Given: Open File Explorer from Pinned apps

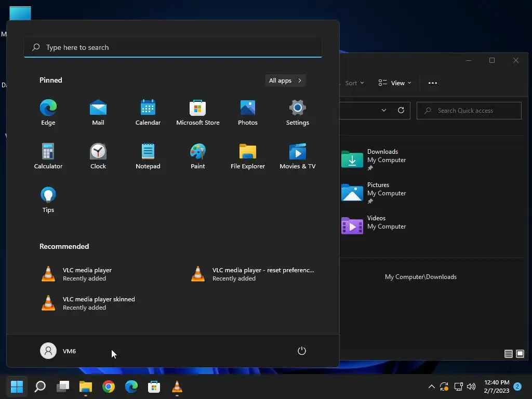Looking at the screenshot, I should pyautogui.click(x=248, y=156).
